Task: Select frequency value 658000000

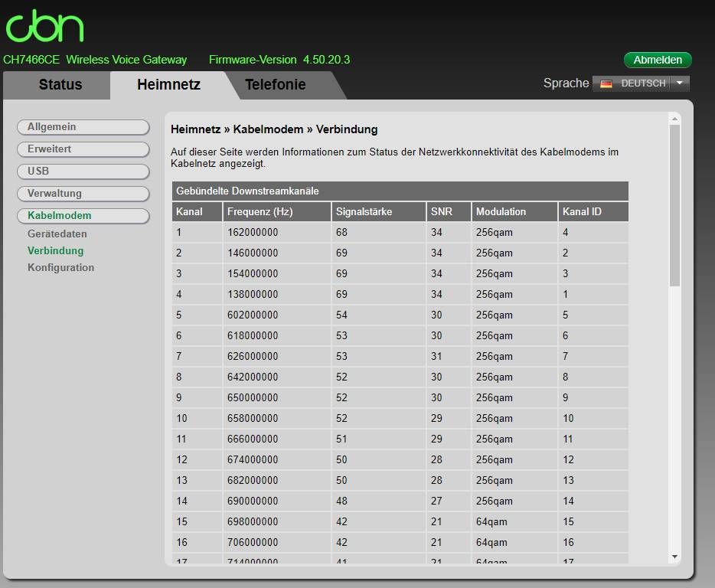Action: click(x=253, y=418)
